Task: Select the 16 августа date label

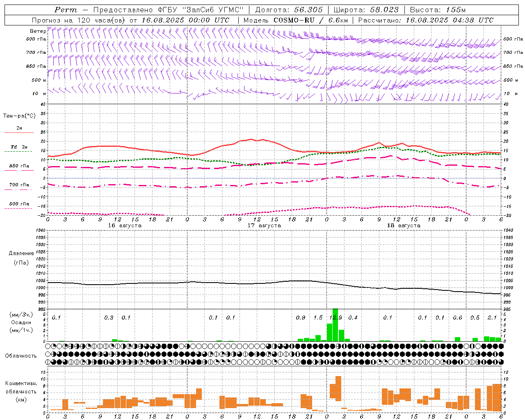Action: click(x=125, y=226)
